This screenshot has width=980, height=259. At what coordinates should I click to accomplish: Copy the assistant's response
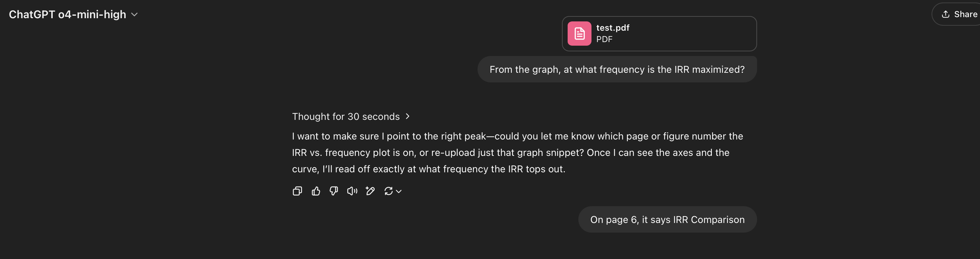point(297,191)
